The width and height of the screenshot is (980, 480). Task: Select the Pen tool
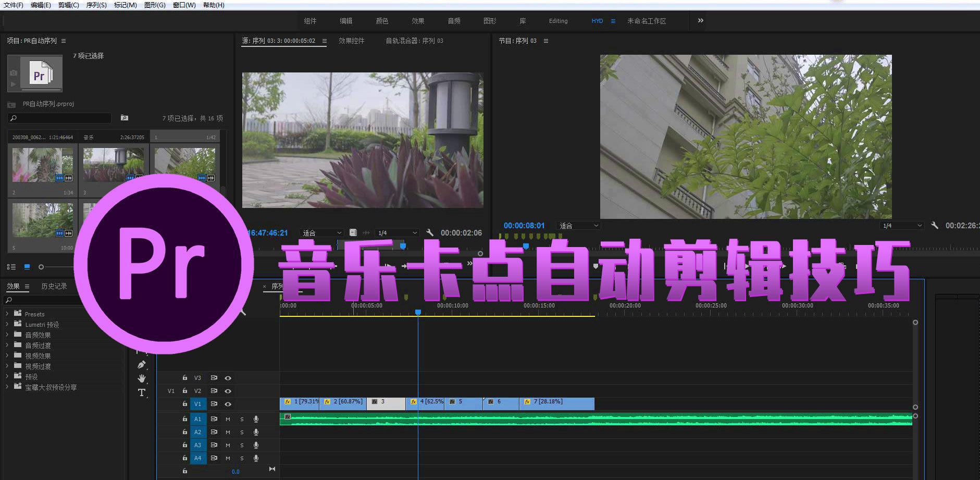(141, 365)
